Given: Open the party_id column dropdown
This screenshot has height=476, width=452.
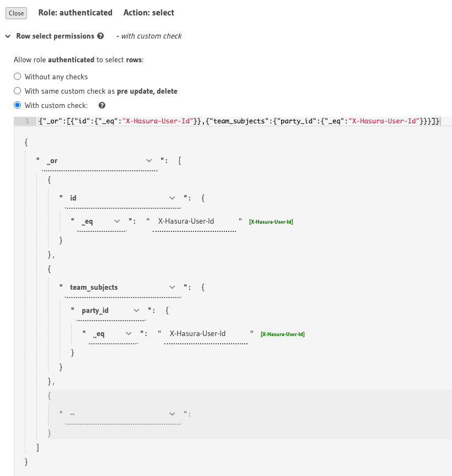Looking at the screenshot, I should coord(111,311).
